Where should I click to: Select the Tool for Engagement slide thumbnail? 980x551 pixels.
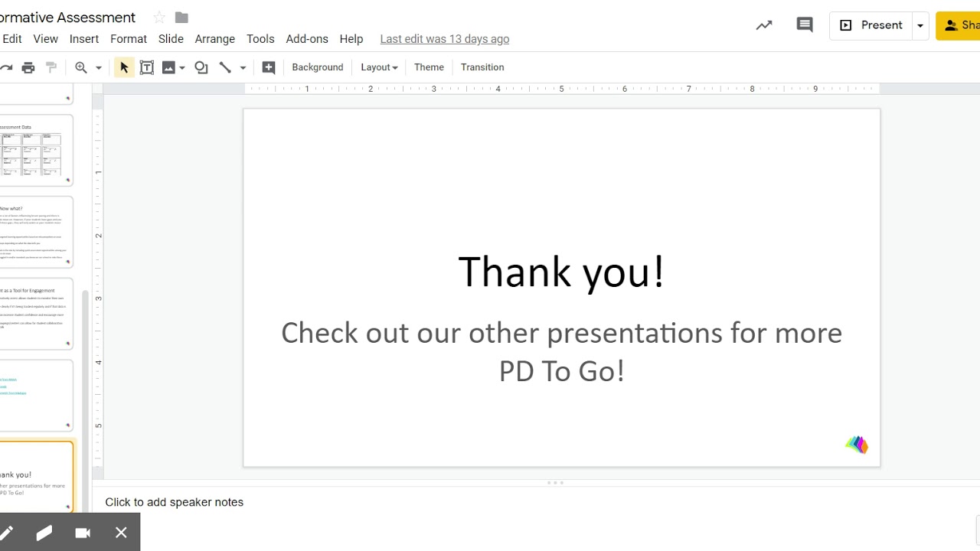point(36,314)
